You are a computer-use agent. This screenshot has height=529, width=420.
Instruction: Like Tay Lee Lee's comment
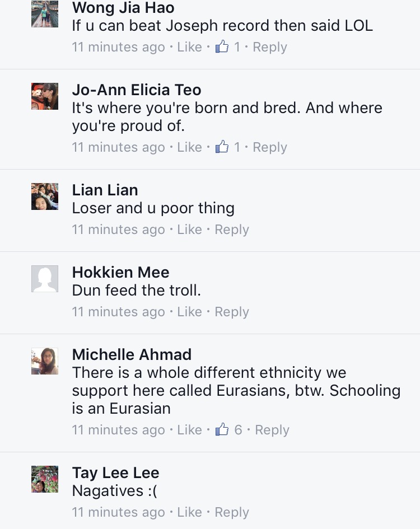(189, 512)
